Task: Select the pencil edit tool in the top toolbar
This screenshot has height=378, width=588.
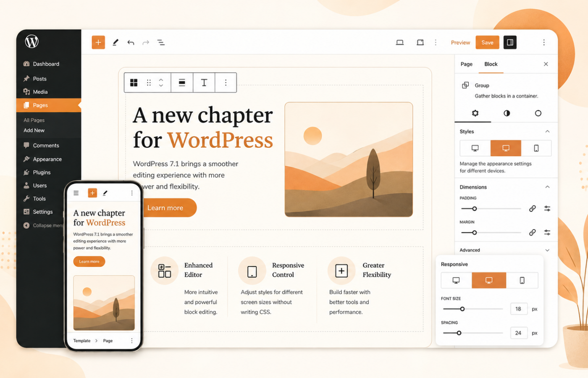Action: (x=115, y=42)
